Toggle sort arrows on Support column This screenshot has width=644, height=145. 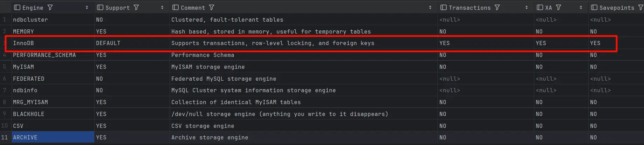click(162, 7)
